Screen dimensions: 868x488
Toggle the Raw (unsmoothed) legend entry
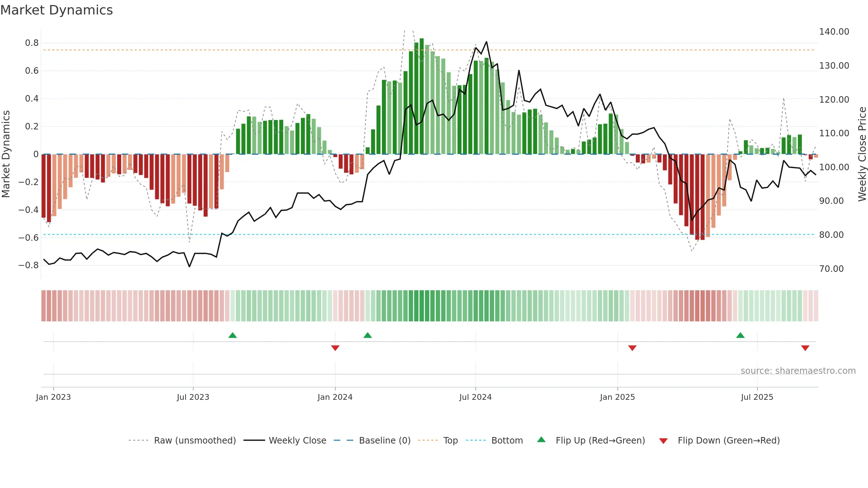click(x=182, y=440)
